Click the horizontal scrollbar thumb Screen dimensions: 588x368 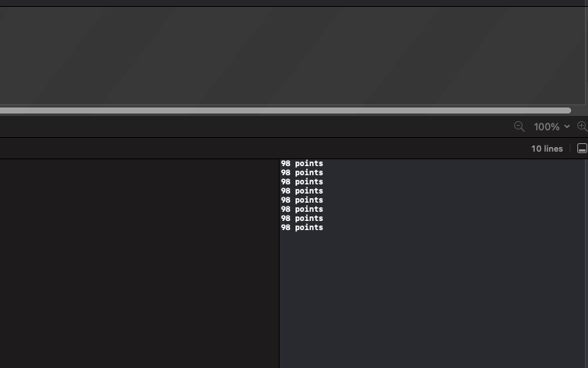(x=286, y=110)
